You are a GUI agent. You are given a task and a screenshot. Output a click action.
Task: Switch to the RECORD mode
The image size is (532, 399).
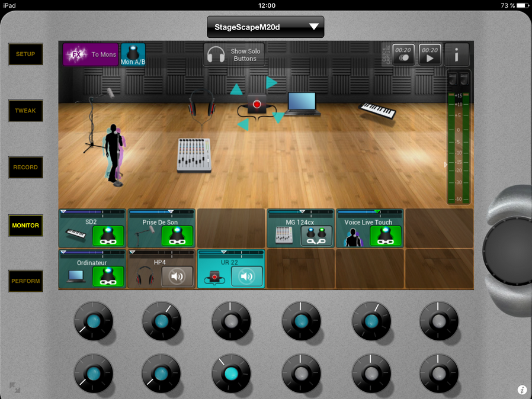pos(25,168)
